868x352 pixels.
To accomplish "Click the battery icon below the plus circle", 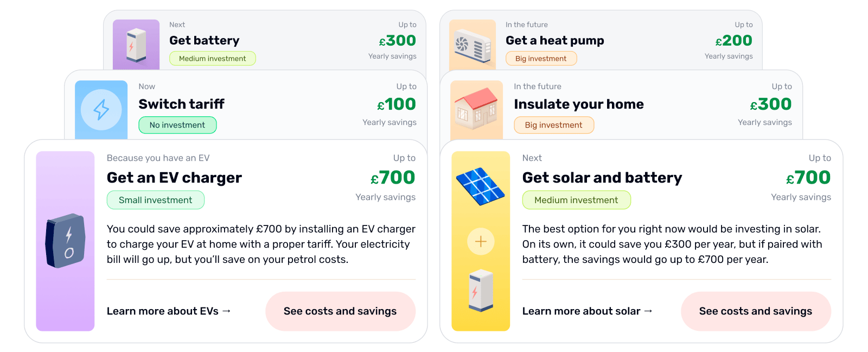I will 481,290.
